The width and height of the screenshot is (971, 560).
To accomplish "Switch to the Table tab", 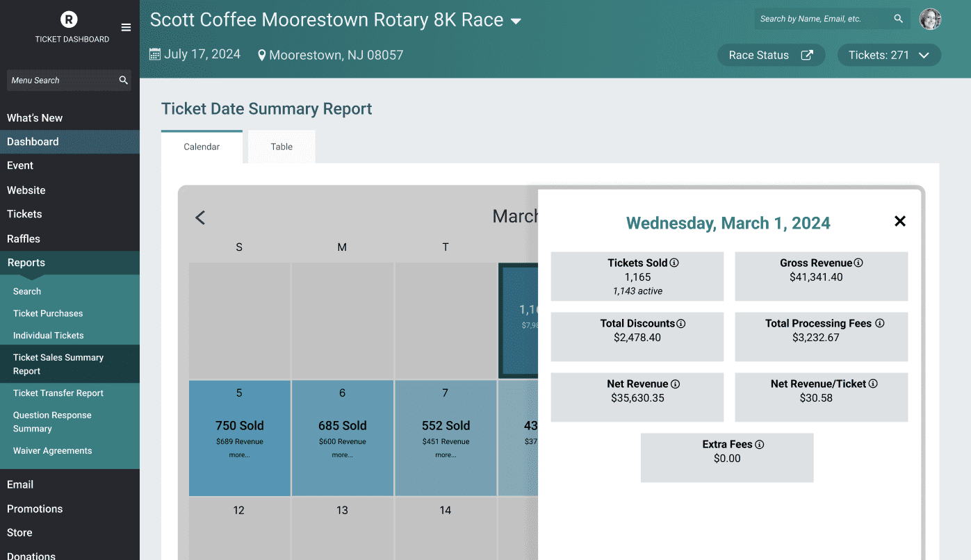I will click(x=281, y=147).
